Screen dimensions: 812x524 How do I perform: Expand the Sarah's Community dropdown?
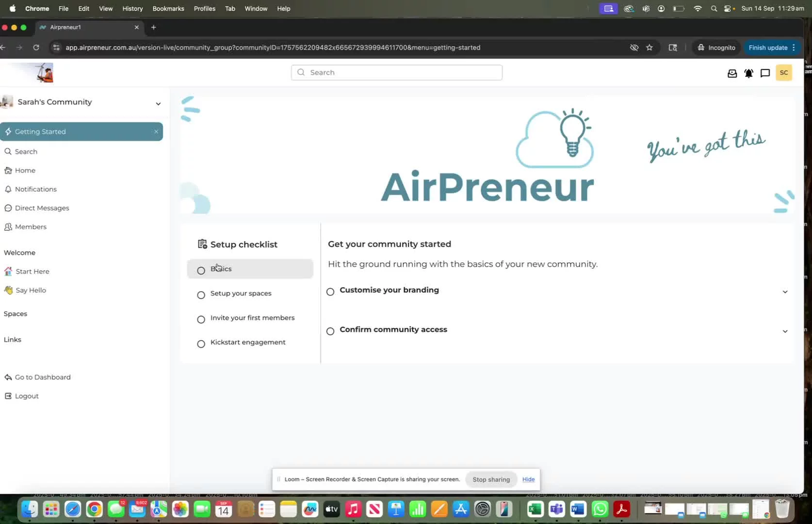[158, 103]
